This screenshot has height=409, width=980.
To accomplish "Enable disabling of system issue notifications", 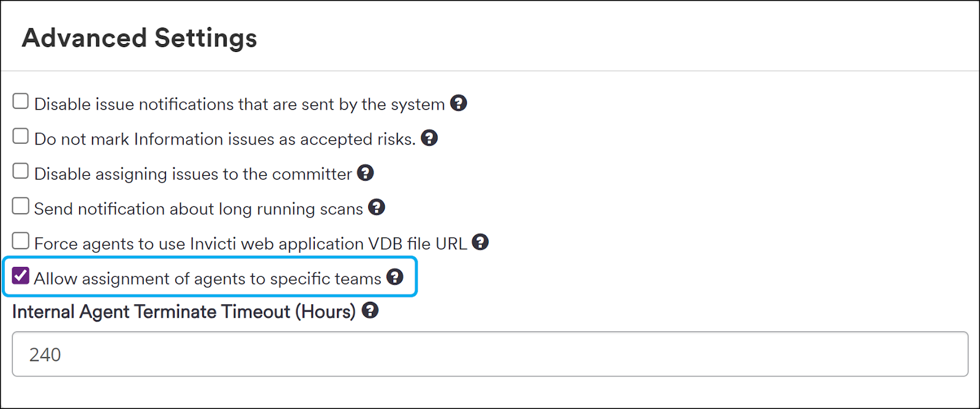I will 20,100.
